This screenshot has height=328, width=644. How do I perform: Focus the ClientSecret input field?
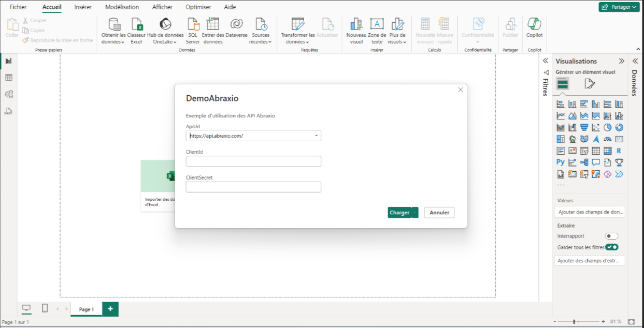coord(253,187)
